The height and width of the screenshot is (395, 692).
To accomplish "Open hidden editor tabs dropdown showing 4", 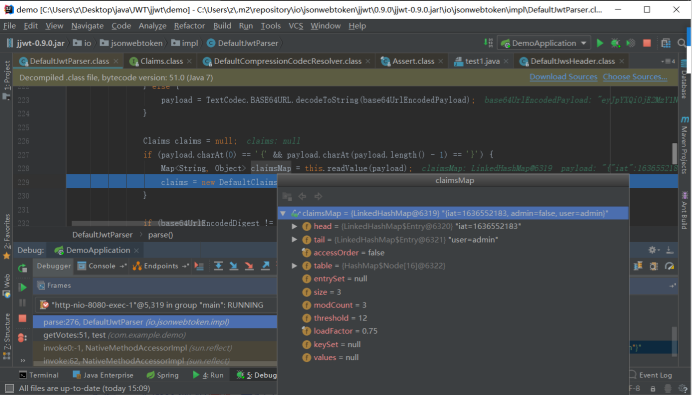I will (668, 61).
